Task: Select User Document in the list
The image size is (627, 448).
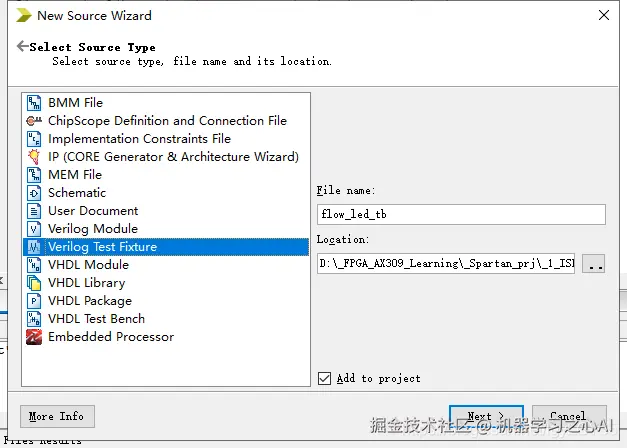Action: [x=93, y=211]
